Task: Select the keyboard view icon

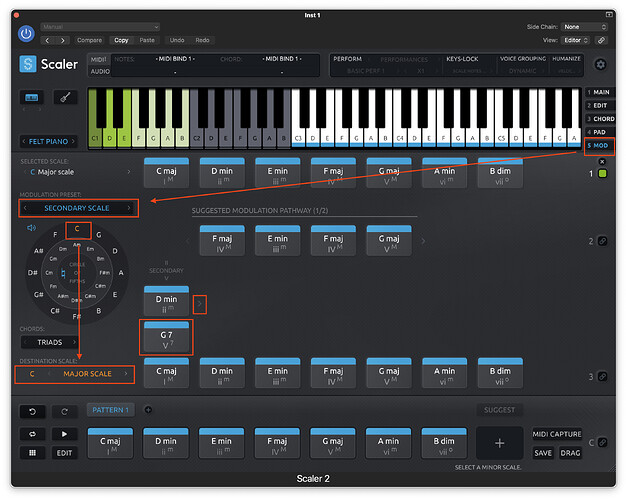Action: [x=32, y=97]
